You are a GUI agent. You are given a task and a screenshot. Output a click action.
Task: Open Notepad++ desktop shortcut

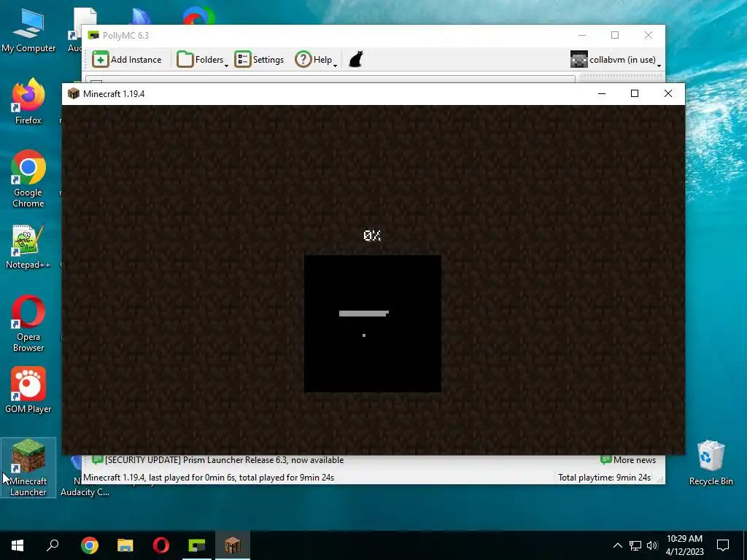[28, 247]
